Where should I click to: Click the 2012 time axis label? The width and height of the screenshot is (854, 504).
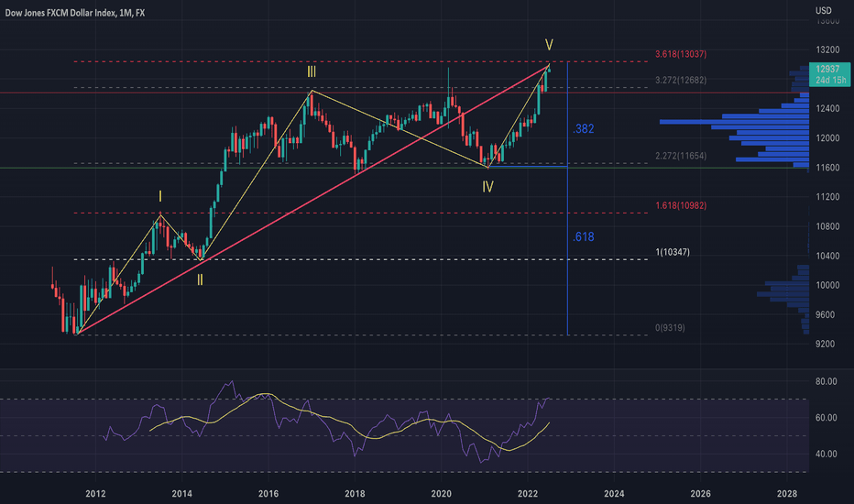click(x=95, y=494)
